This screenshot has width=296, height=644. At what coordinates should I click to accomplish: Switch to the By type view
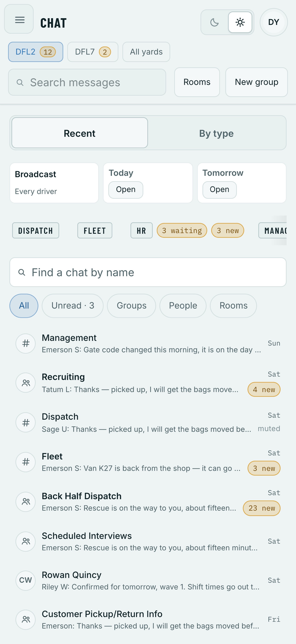[216, 133]
